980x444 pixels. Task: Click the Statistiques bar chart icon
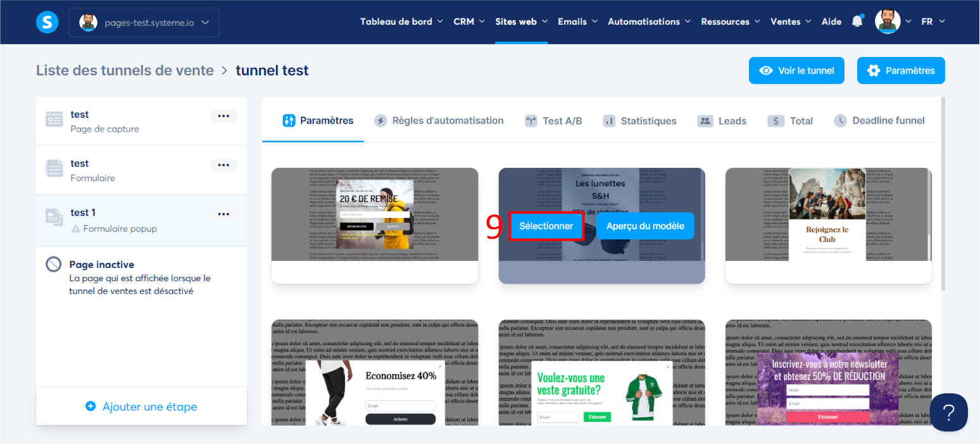609,121
